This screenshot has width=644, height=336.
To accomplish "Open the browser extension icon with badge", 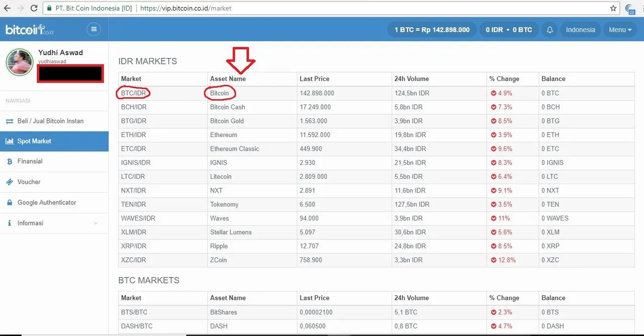I will tap(630, 9).
